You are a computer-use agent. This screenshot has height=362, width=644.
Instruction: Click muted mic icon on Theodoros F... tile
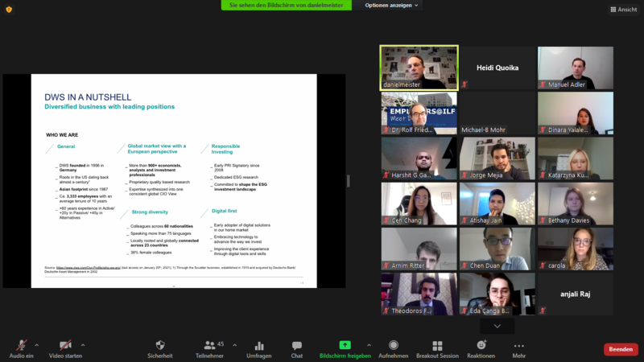pos(386,311)
